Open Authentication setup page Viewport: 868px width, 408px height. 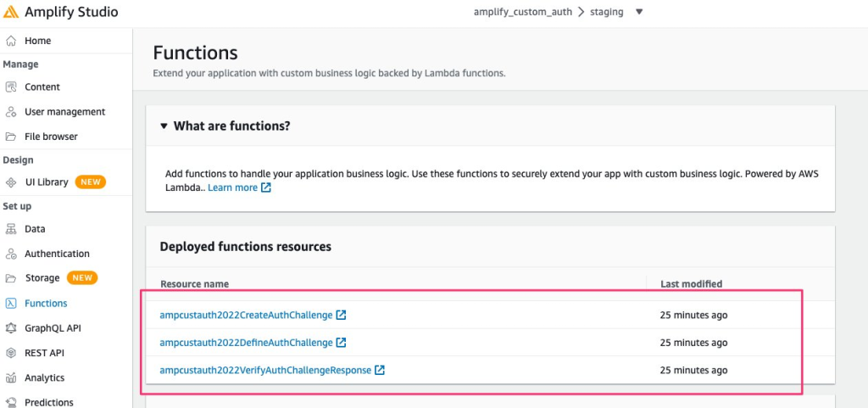click(57, 254)
